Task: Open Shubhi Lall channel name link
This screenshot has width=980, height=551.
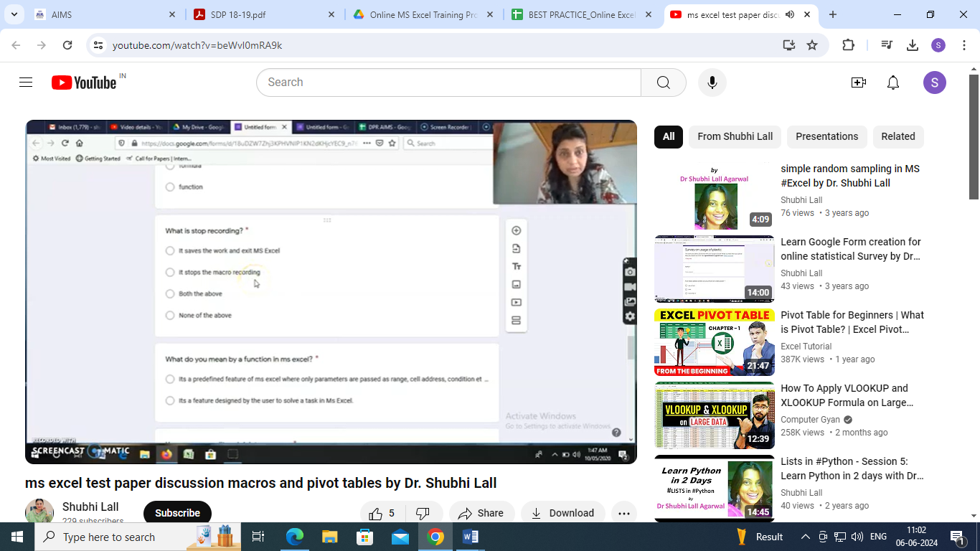Action: [x=90, y=507]
